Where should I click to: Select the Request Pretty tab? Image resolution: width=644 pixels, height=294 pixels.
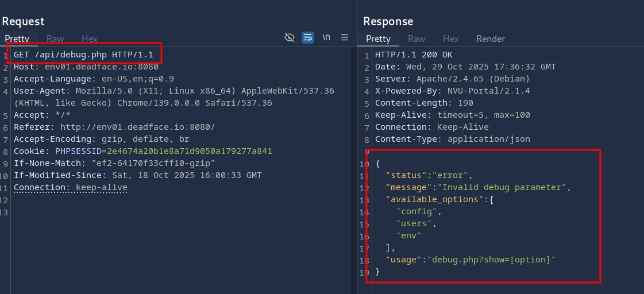(17, 39)
